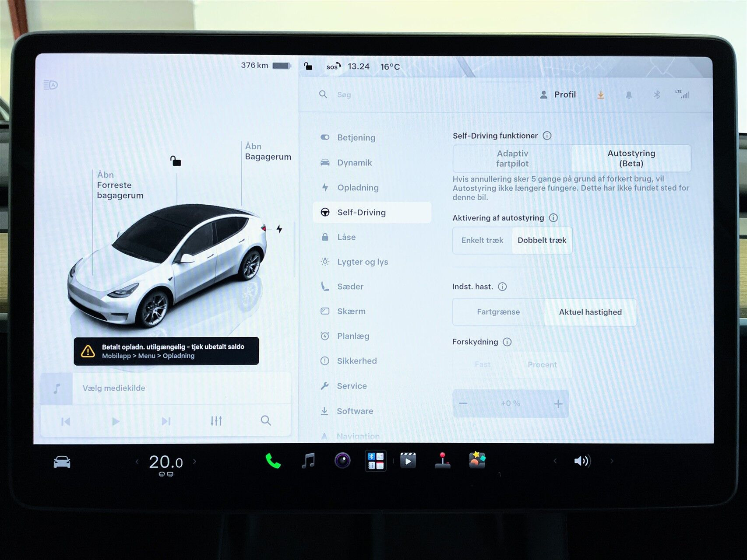Viewport: 747px width, 560px height.
Task: Show info icon next to Indst. hast.
Action: pyautogui.click(x=502, y=287)
